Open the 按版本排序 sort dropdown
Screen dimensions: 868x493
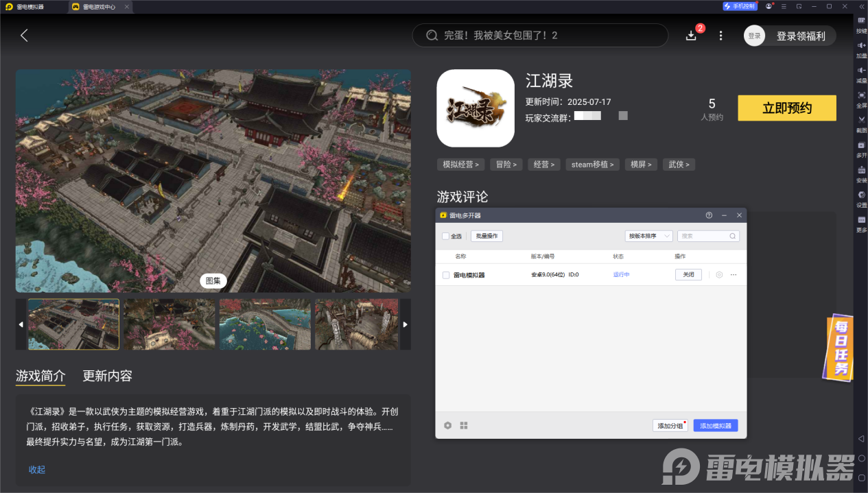(649, 236)
